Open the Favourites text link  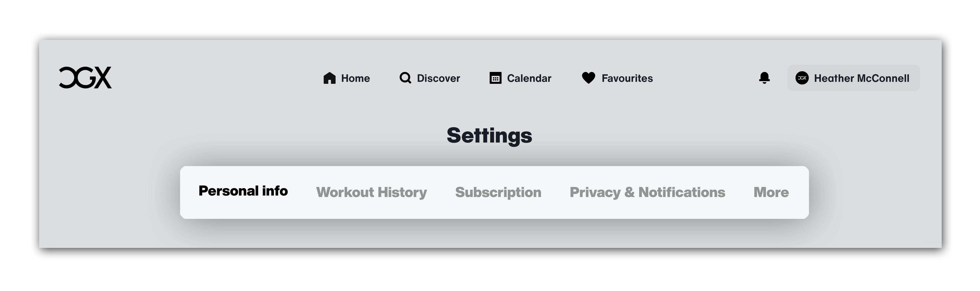coord(627,78)
